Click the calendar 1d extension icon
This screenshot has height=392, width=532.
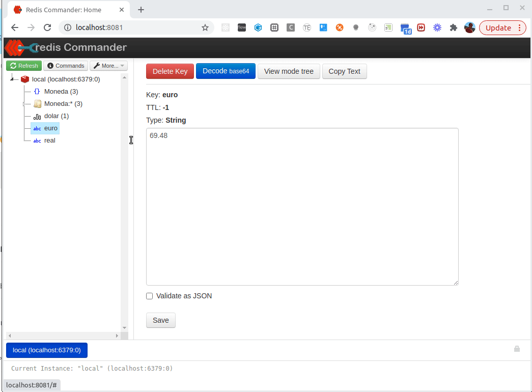coord(405,29)
